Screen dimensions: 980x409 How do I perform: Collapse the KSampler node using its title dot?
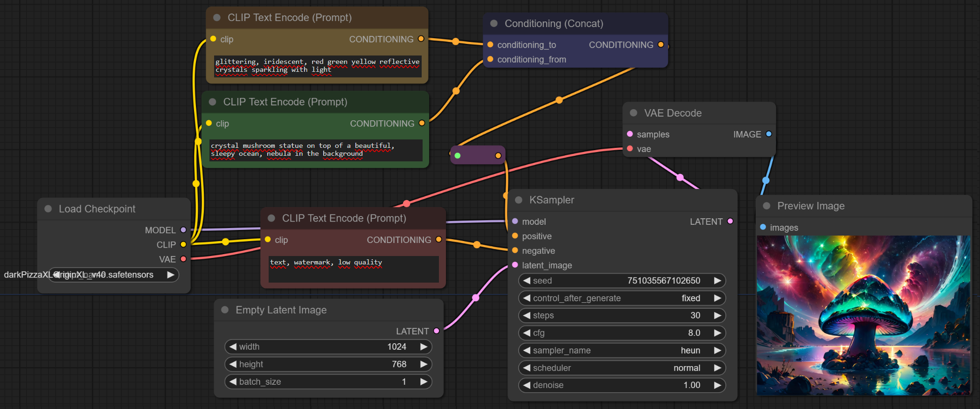click(518, 200)
